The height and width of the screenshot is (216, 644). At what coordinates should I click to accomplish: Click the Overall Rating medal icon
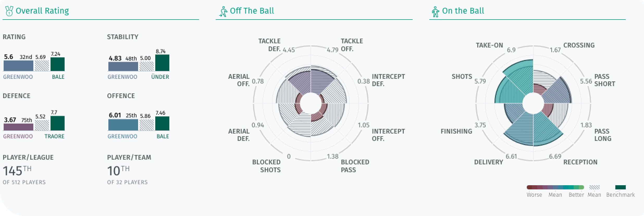9,11
